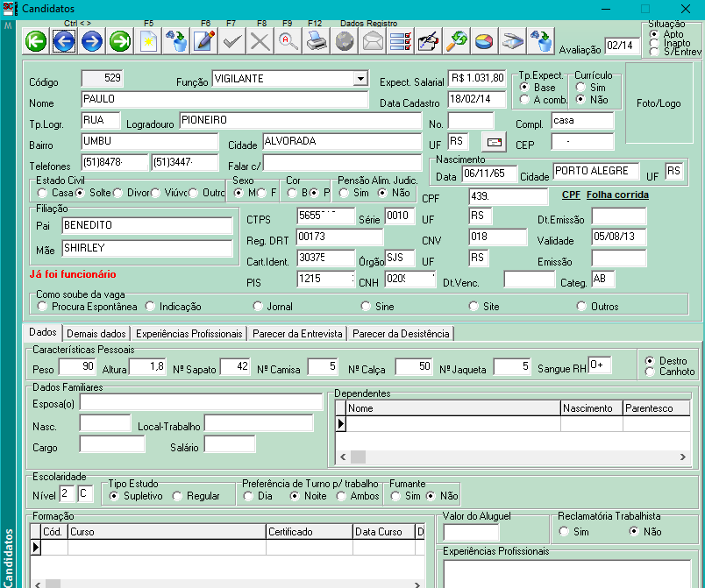Choose Dia shift preference
Image resolution: width=705 pixels, height=588 pixels.
248,496
